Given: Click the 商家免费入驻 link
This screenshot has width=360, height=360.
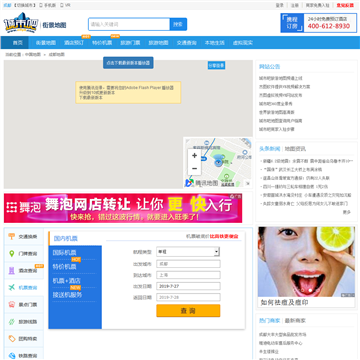Looking at the screenshot, I should click(318, 5).
